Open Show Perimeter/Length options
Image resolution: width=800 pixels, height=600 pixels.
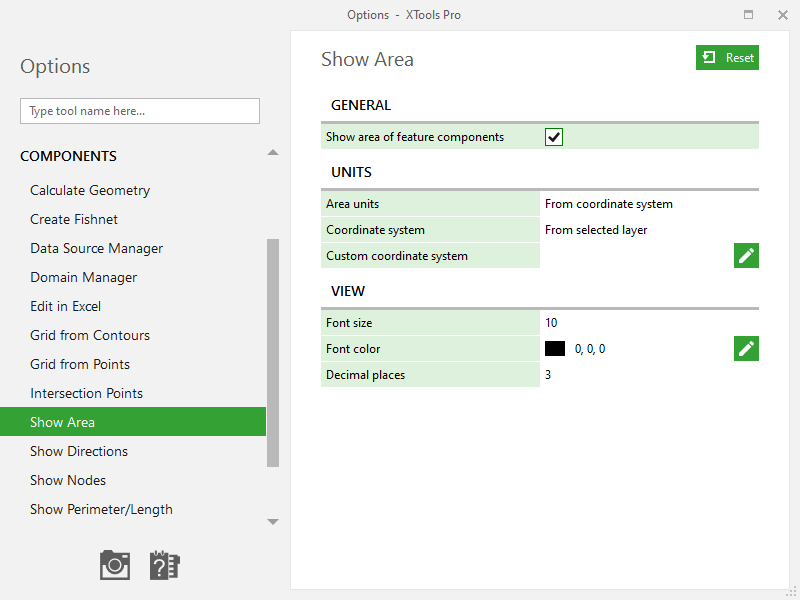pos(101,509)
